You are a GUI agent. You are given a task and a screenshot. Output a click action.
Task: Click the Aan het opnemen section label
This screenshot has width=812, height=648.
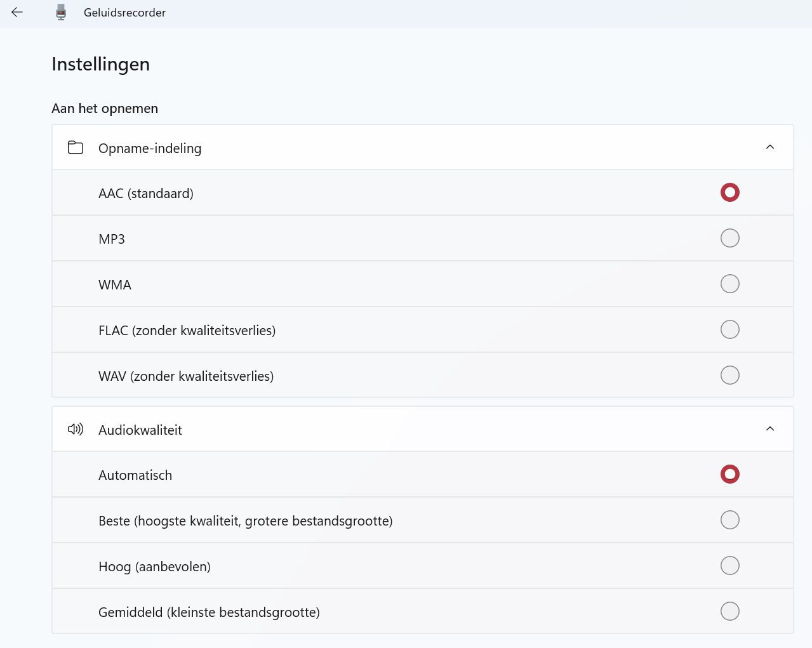(x=105, y=109)
